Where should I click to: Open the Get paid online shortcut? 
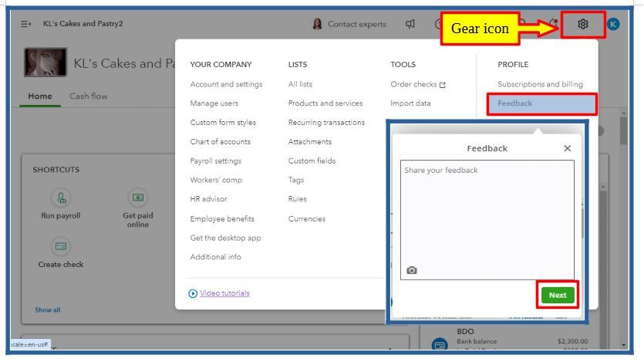tap(137, 208)
